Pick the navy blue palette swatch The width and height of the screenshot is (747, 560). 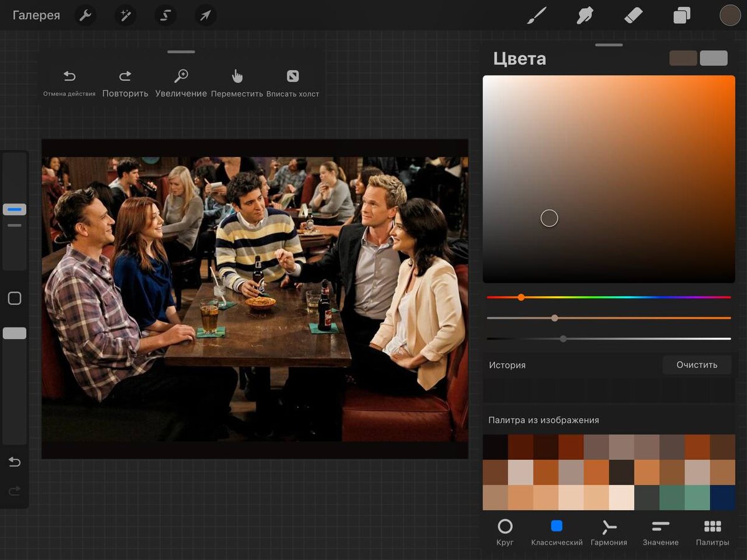click(x=723, y=498)
